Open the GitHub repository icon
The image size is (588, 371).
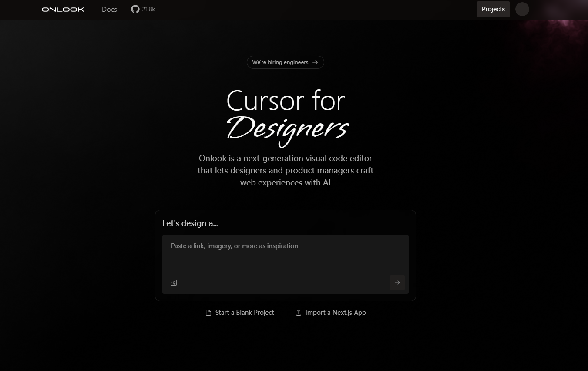click(135, 9)
